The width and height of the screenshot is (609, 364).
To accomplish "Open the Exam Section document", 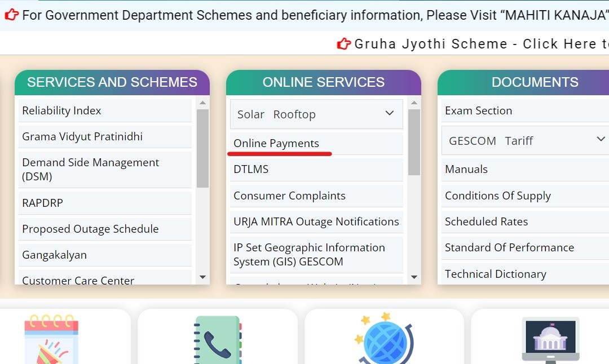I will (478, 110).
